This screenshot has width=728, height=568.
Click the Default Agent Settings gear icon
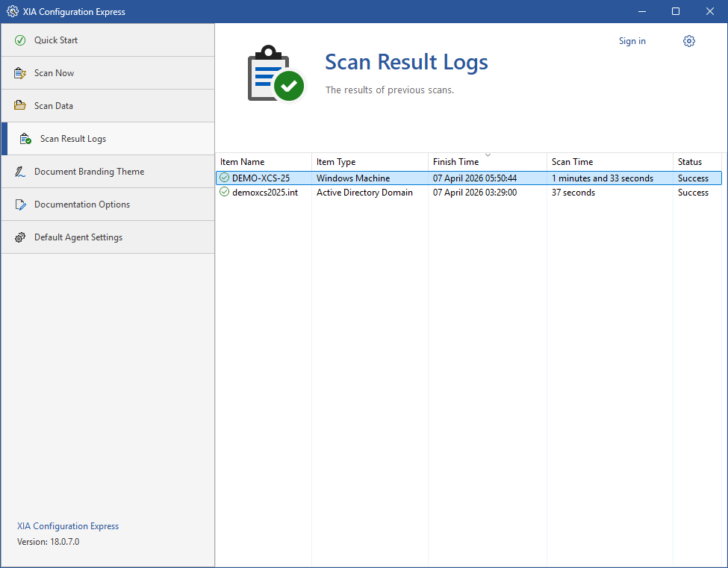coord(20,237)
